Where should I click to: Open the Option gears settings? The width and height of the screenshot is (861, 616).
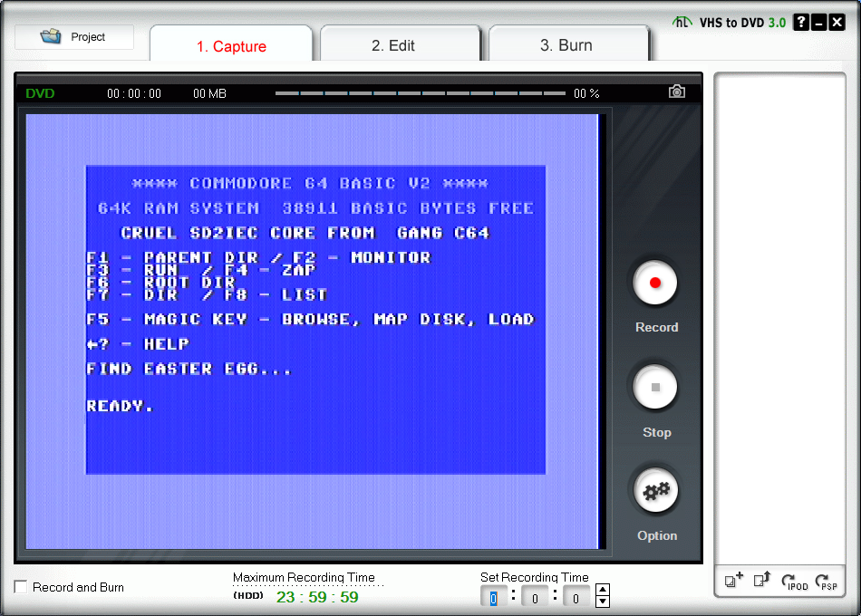point(655,490)
